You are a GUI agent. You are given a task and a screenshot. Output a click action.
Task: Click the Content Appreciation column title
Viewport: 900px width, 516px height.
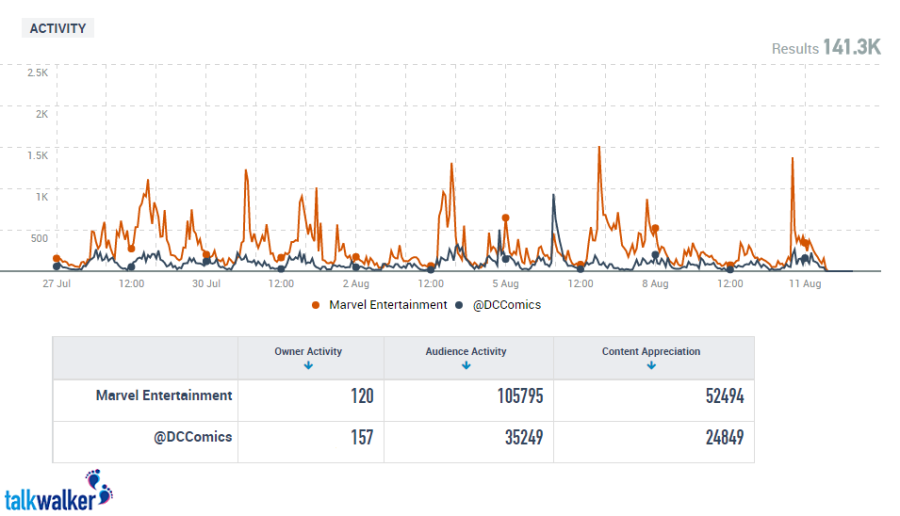[651, 351]
